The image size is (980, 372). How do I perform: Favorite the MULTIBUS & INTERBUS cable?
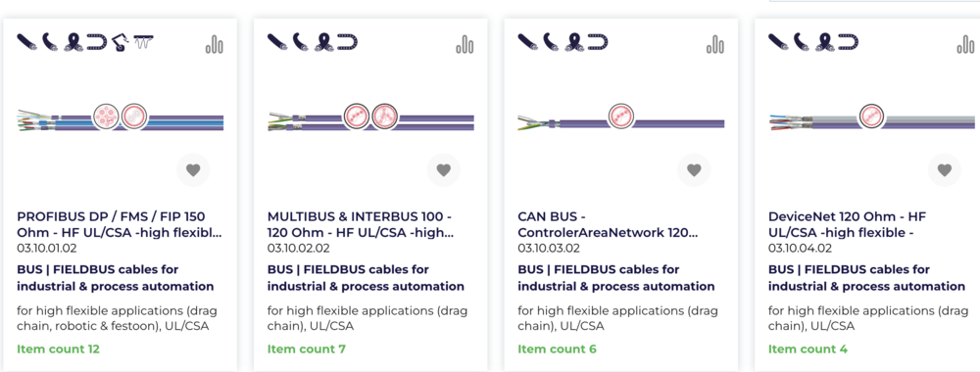point(444,169)
